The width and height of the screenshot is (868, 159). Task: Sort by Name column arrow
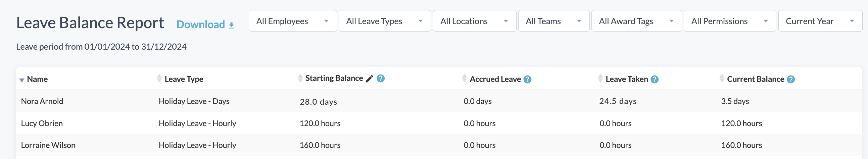[22, 80]
